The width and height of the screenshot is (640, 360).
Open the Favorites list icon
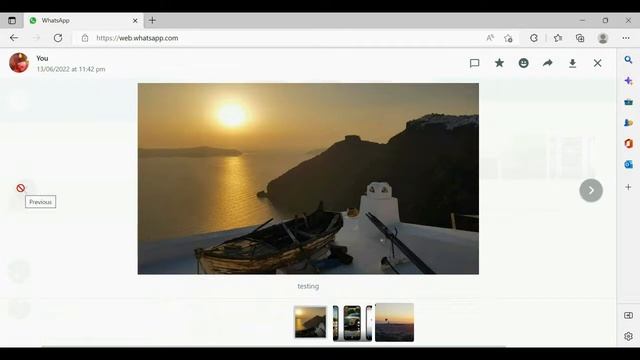click(x=558, y=38)
